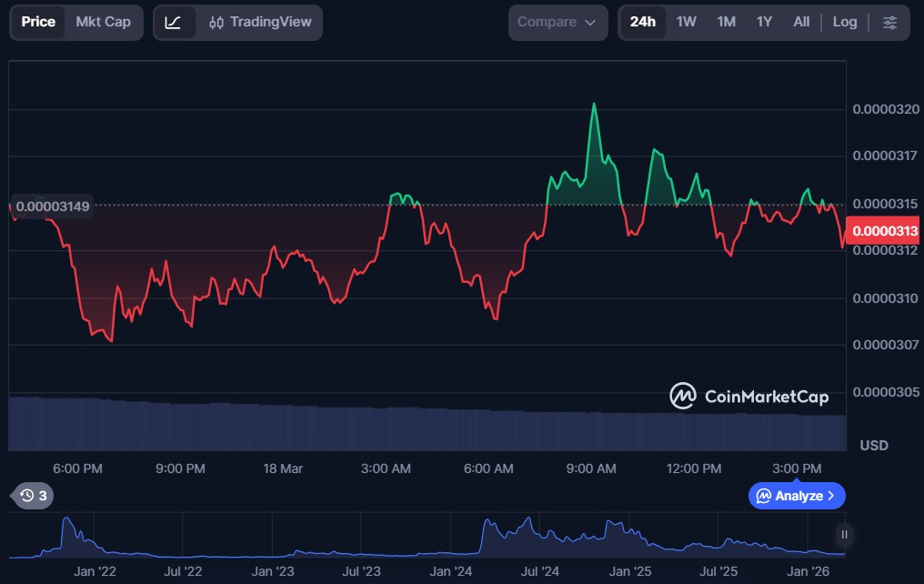Select the 24h time range
The image size is (924, 584).
643,22
